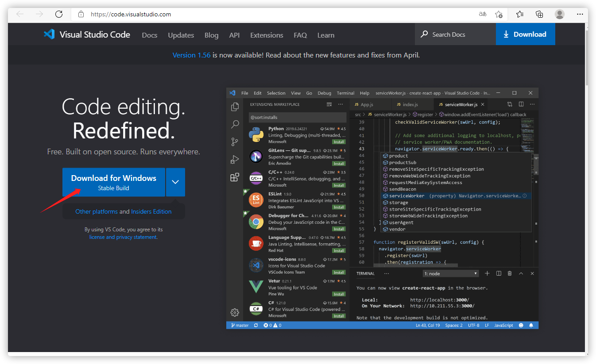
Task: Click the Extensions icon in screenshot's activity bar
Action: click(235, 177)
